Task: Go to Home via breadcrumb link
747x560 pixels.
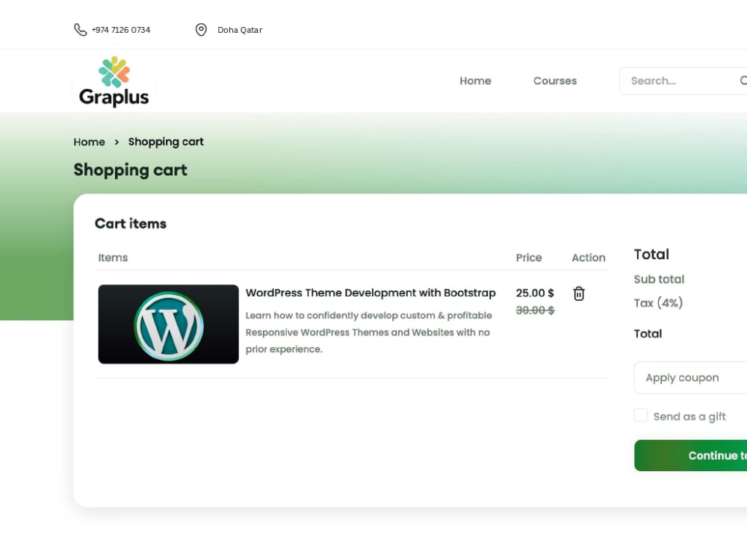Action: [x=89, y=142]
